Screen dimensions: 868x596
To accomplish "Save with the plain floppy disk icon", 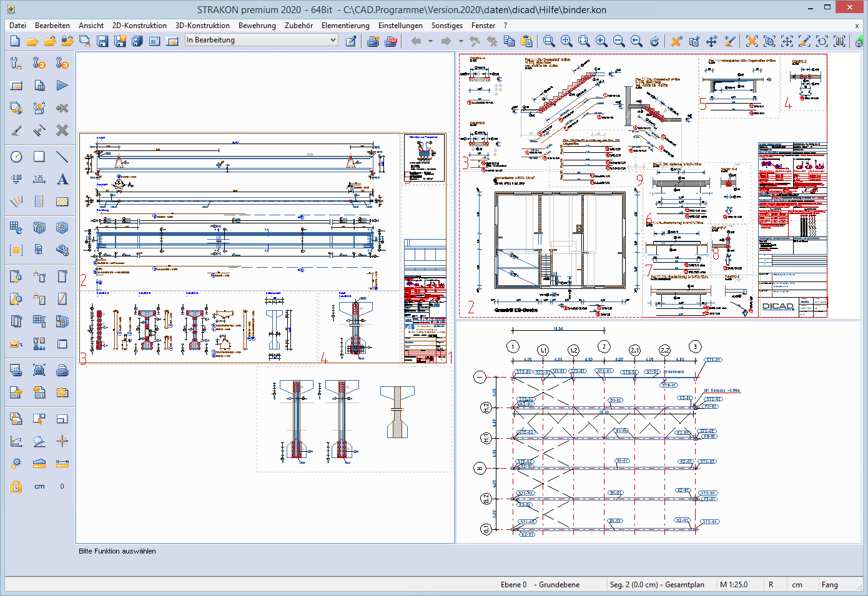I will click(x=102, y=41).
